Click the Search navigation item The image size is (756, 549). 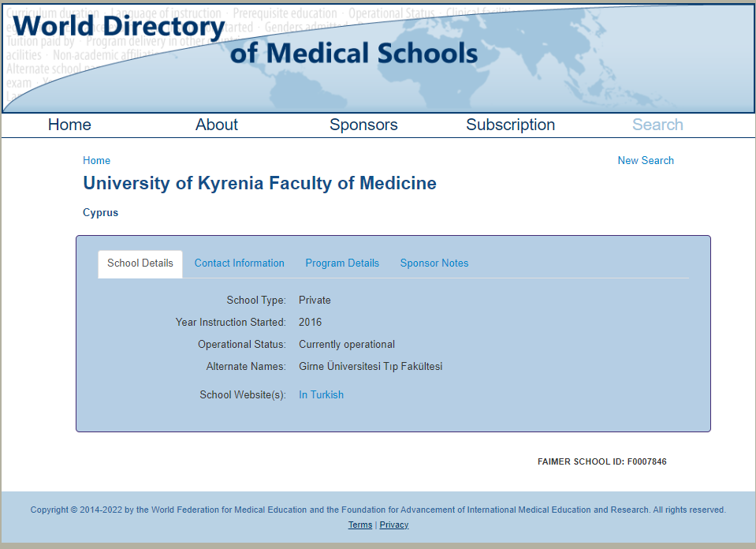click(x=657, y=125)
